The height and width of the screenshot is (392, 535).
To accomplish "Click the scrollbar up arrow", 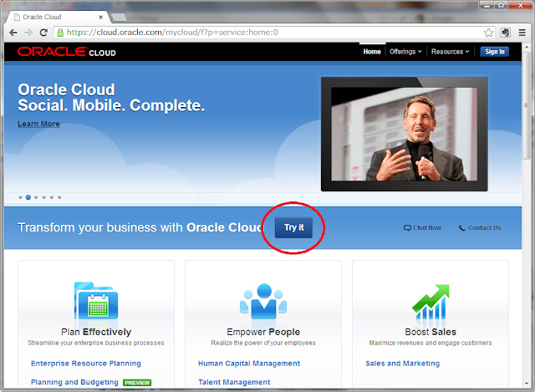I will [x=527, y=47].
